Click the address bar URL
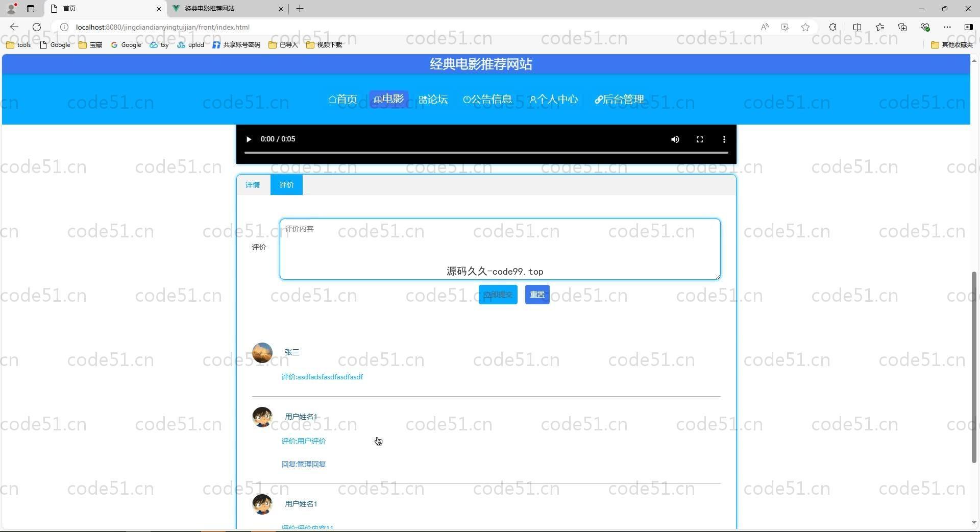 coord(163,27)
